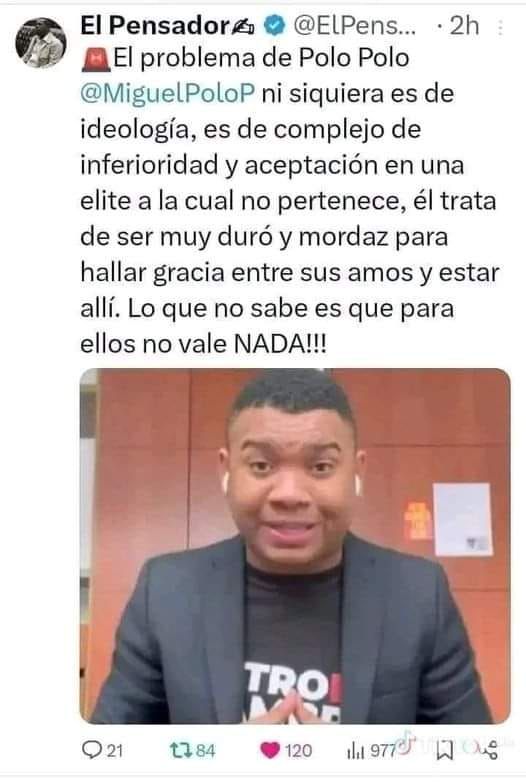Click the 120 likes count
This screenshot has width=526, height=783.
(298, 751)
